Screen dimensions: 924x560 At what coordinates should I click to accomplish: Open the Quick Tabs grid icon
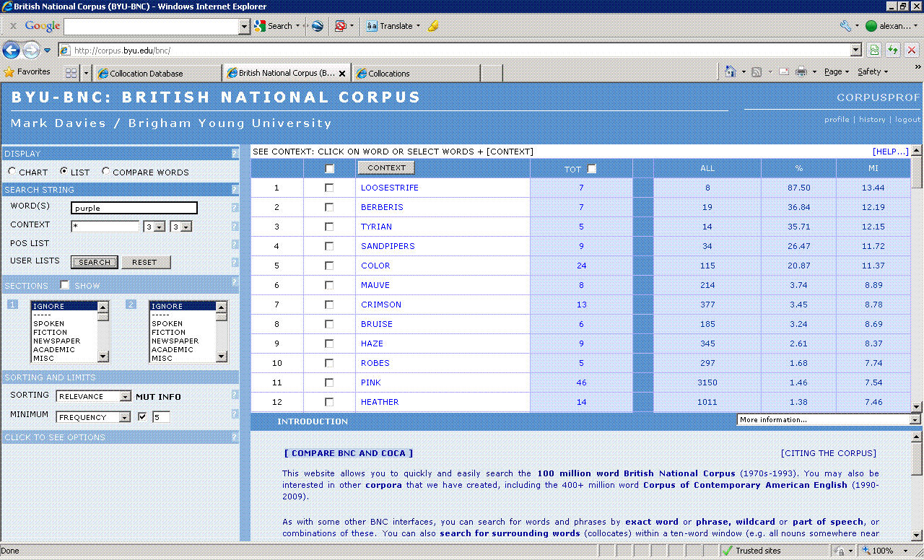click(71, 73)
